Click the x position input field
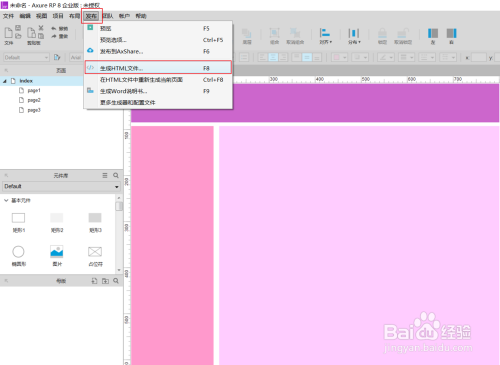The width and height of the screenshot is (500, 365). [479, 57]
